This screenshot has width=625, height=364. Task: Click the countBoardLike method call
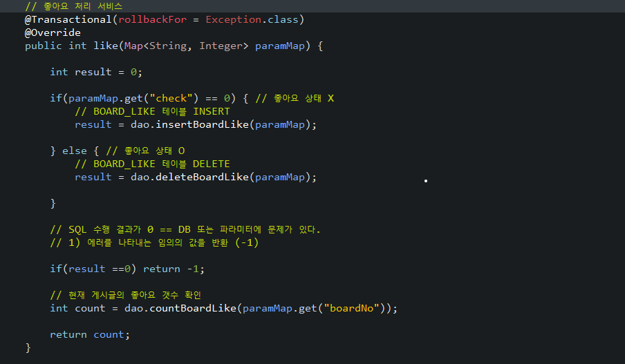point(192,309)
